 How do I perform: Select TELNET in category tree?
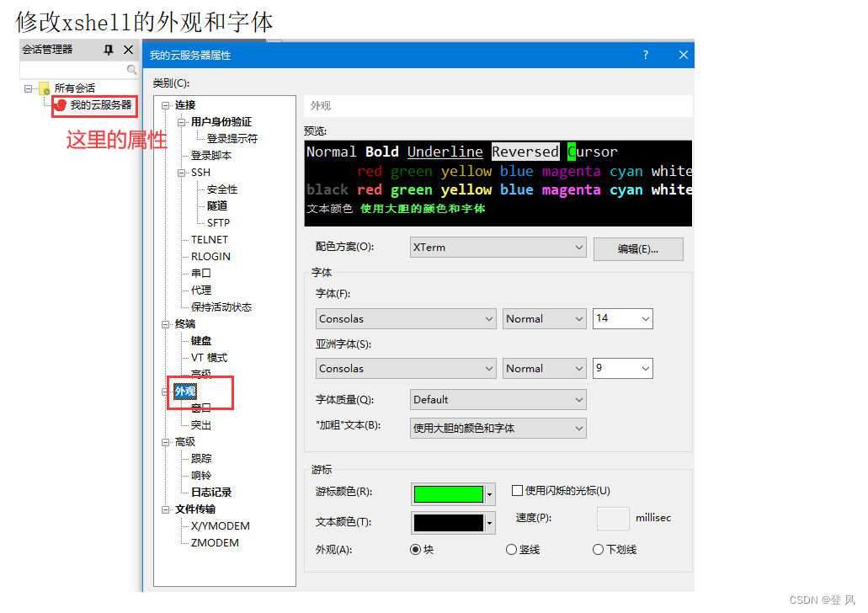click(210, 240)
